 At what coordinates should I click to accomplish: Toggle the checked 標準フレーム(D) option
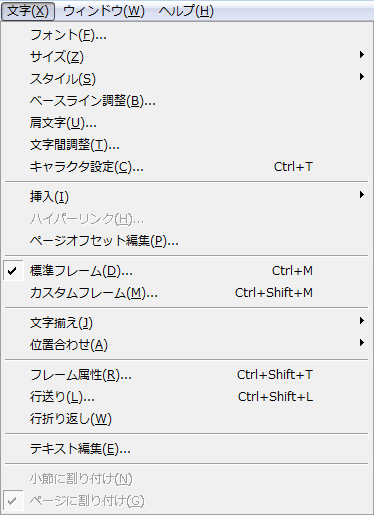click(x=187, y=271)
